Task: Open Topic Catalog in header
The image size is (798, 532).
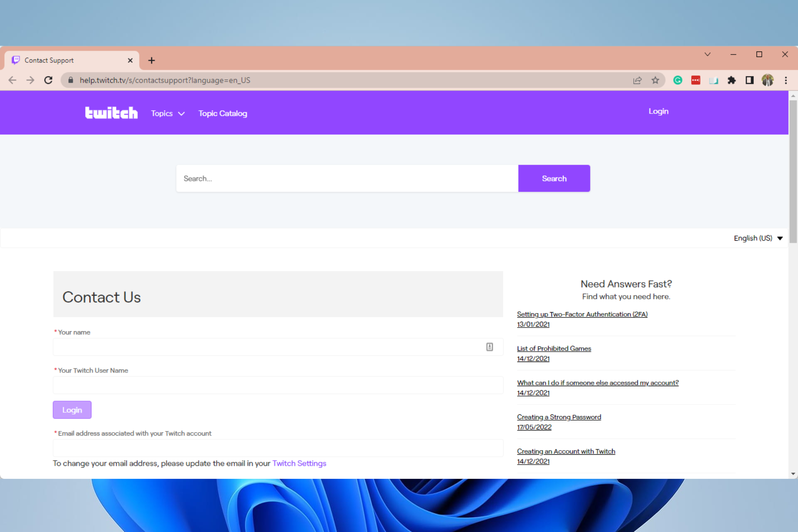Action: pyautogui.click(x=223, y=113)
